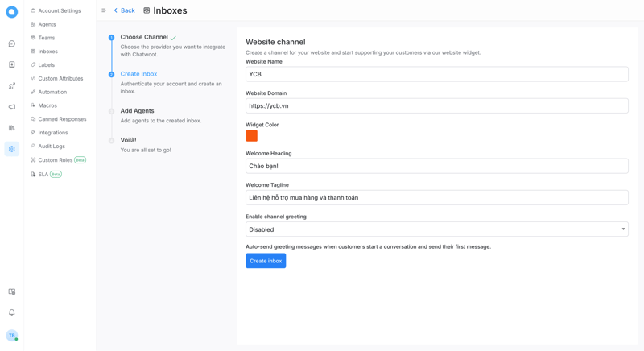The image size is (644, 351).
Task: Click the Welcome Tagline text field
Action: click(x=436, y=197)
